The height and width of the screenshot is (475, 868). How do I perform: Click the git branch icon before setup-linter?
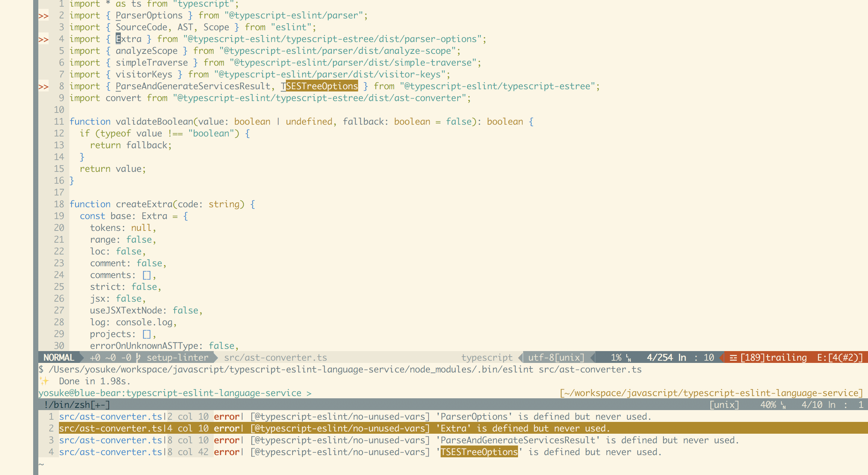pyautogui.click(x=138, y=357)
